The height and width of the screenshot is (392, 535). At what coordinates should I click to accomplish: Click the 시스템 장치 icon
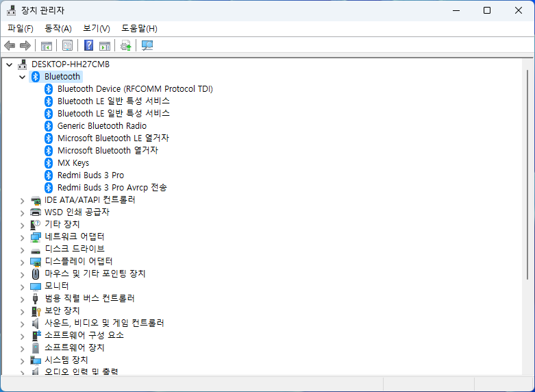click(x=36, y=360)
